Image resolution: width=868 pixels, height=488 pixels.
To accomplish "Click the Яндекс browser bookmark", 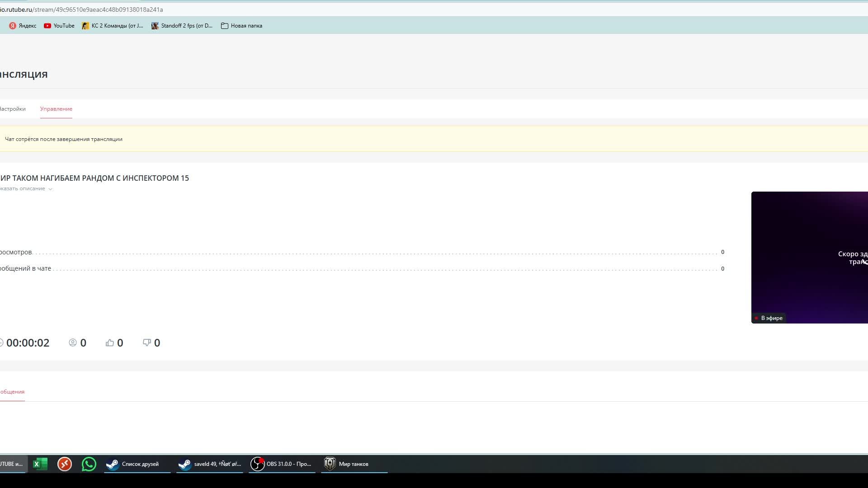I will click(23, 26).
